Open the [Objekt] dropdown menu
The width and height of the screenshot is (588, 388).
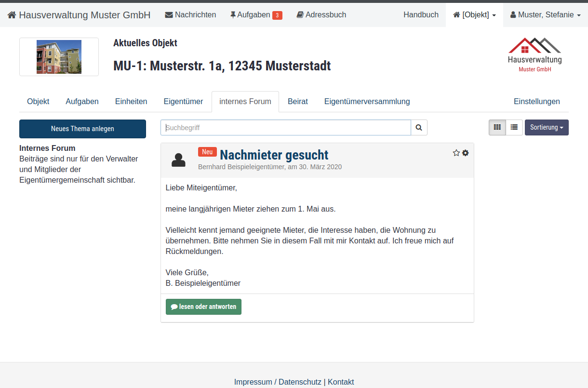(x=474, y=15)
